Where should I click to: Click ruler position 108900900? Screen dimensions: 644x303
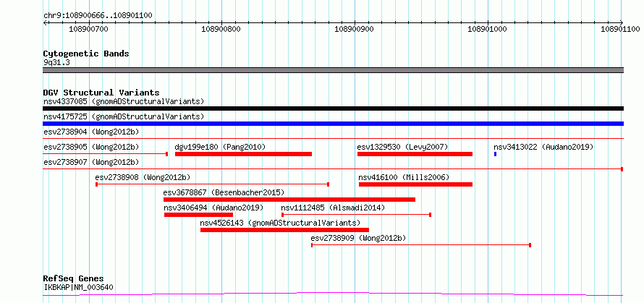coord(355,29)
